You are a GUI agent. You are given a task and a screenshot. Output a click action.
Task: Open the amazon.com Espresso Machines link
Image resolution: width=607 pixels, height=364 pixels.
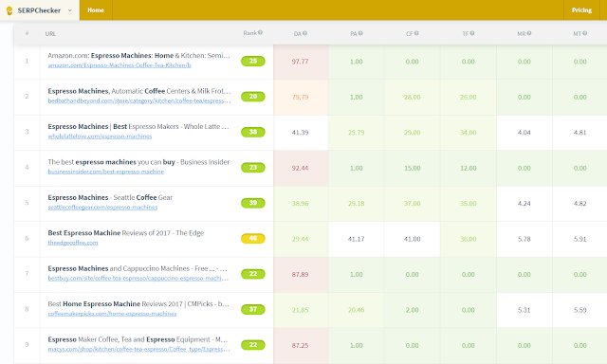coord(120,65)
